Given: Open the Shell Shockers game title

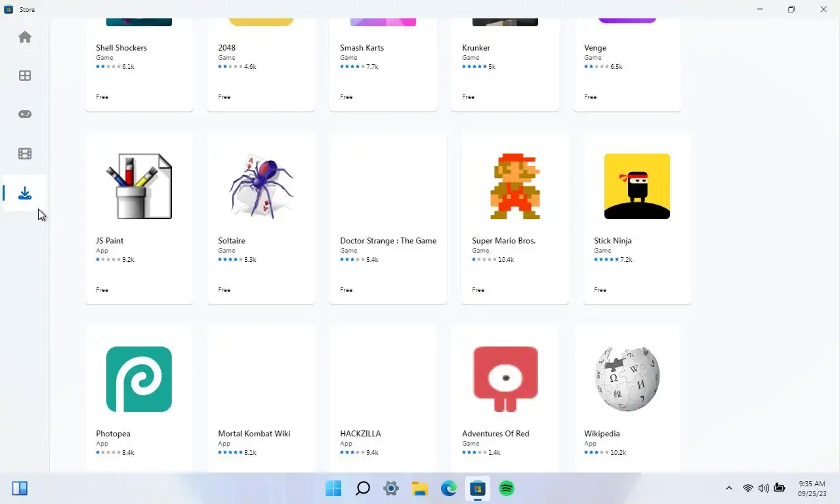Looking at the screenshot, I should (x=121, y=48).
